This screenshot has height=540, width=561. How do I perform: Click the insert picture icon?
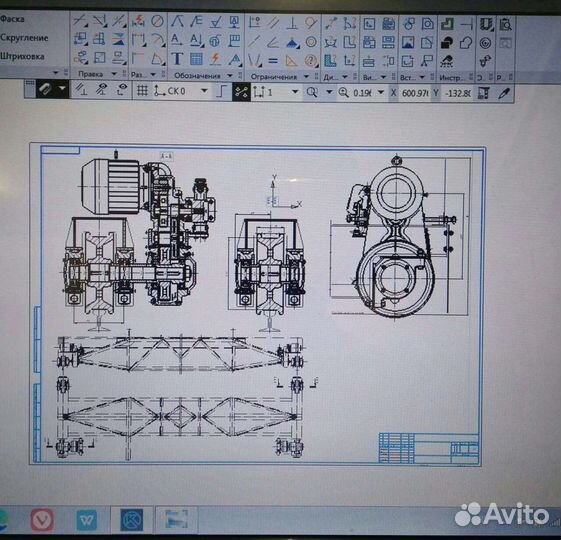pos(408,42)
